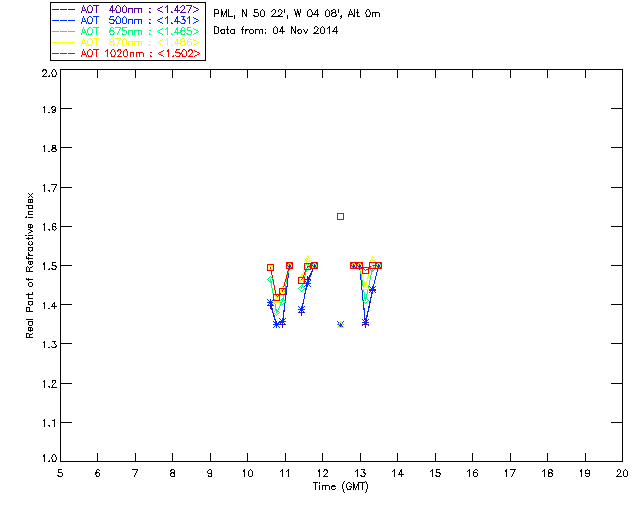This screenshot has width=640, height=512.
Task: Click the purple dashed line sample in legend
Action: coord(64,9)
